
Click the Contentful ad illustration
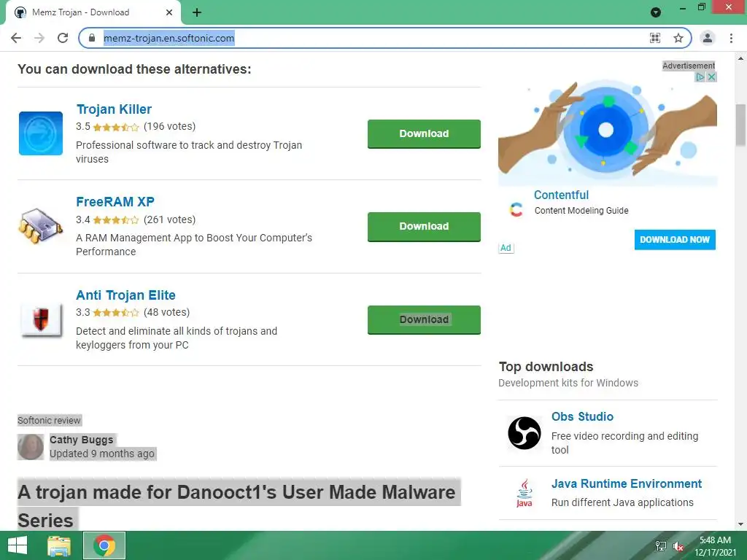[x=608, y=128]
